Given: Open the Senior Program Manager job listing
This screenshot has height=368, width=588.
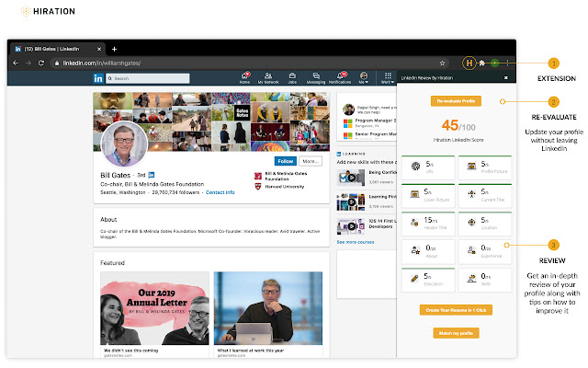Looking at the screenshot, I should [x=369, y=134].
